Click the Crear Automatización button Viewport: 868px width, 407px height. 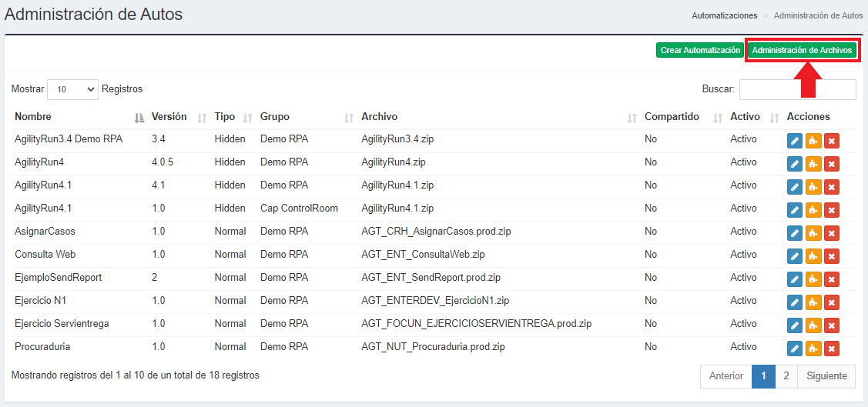(700, 50)
